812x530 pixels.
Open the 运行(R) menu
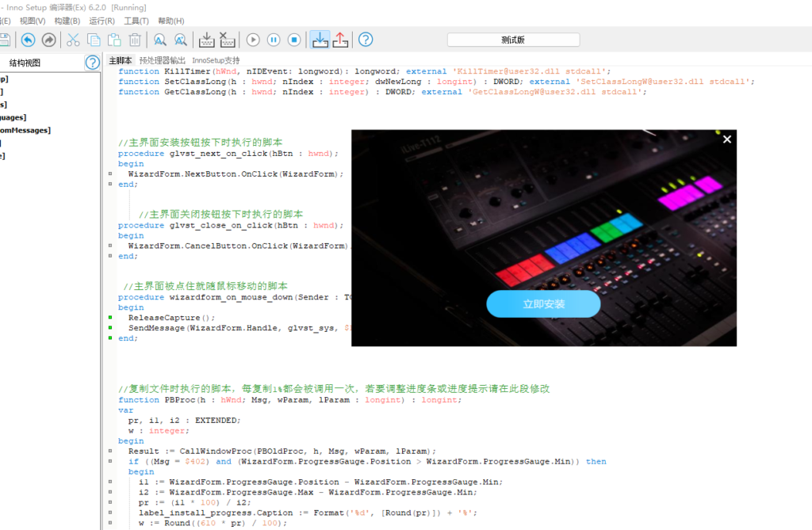point(101,21)
